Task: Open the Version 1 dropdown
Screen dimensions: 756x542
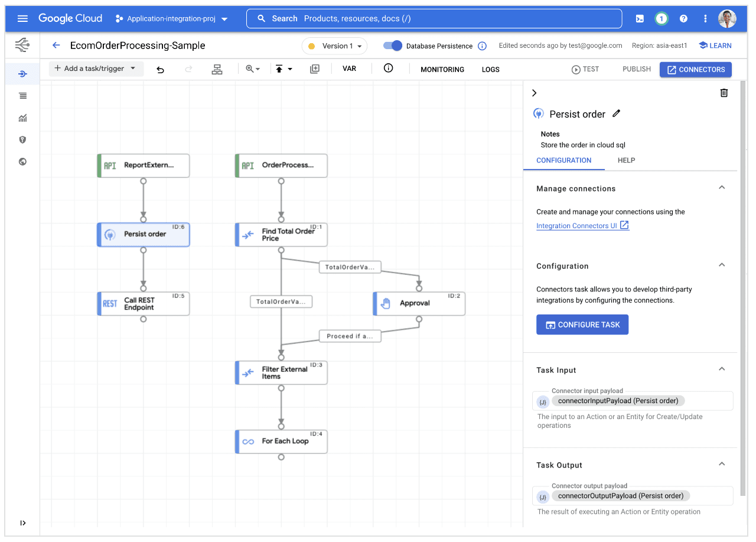Action: pos(334,46)
